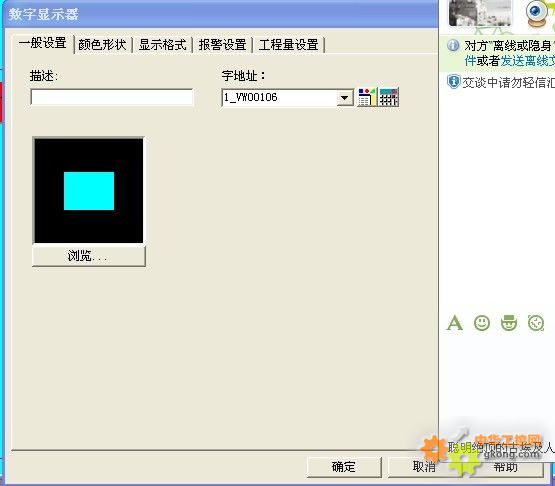Select the 一般设置 tab

click(x=43, y=43)
